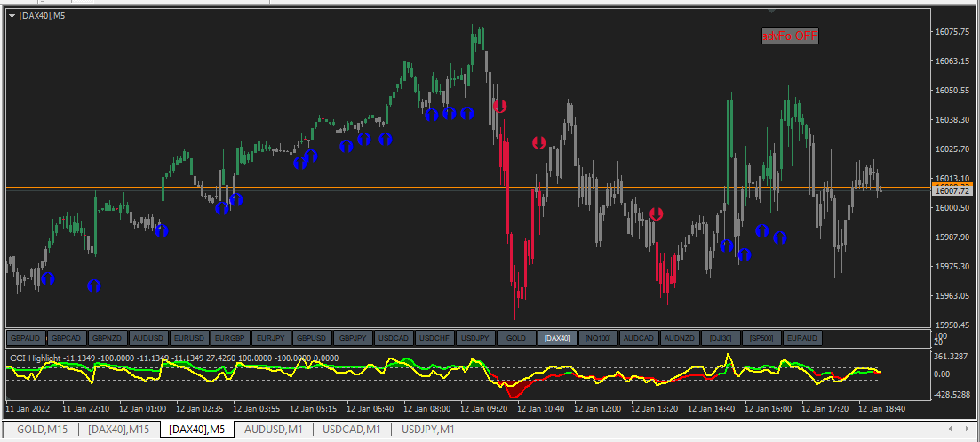Click the 16075.75 price scale label
Screen dimensions: 980x442
952,32
